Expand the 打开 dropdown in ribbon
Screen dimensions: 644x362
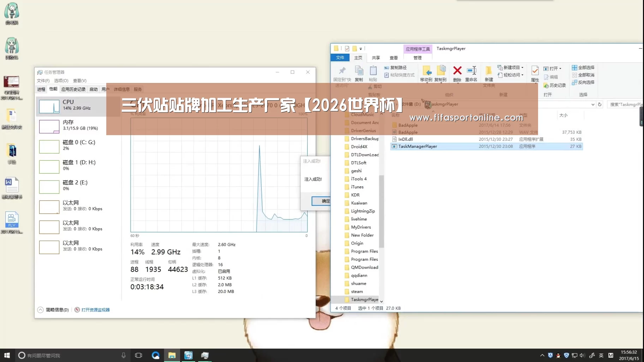pyautogui.click(x=552, y=68)
